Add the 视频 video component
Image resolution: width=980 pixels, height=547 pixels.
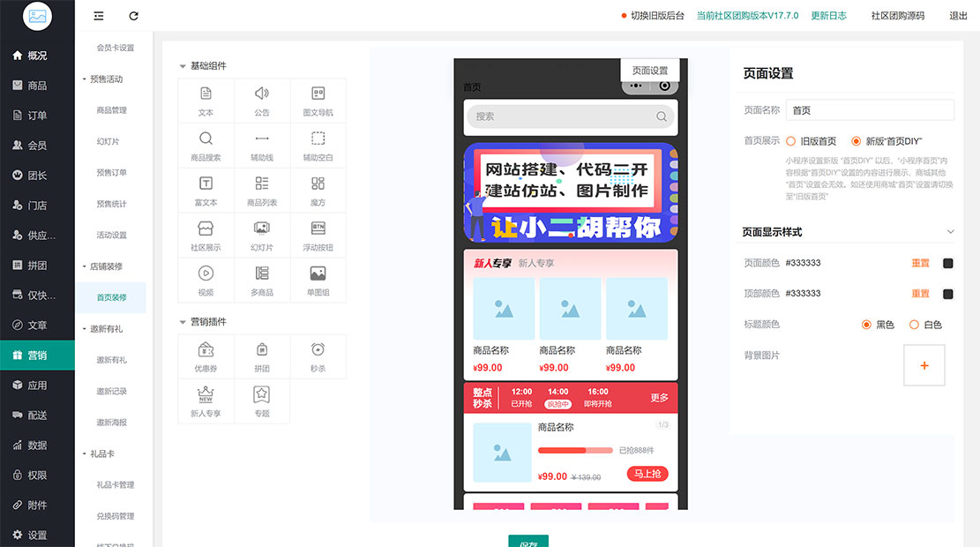click(206, 281)
